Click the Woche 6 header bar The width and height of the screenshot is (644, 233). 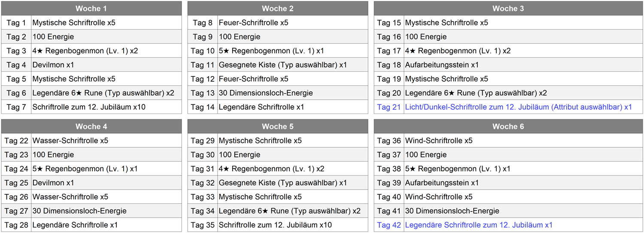(508, 126)
